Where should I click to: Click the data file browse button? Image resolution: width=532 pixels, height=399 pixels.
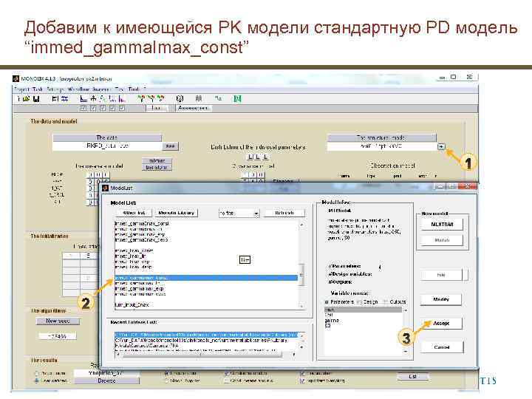pyautogui.click(x=170, y=146)
